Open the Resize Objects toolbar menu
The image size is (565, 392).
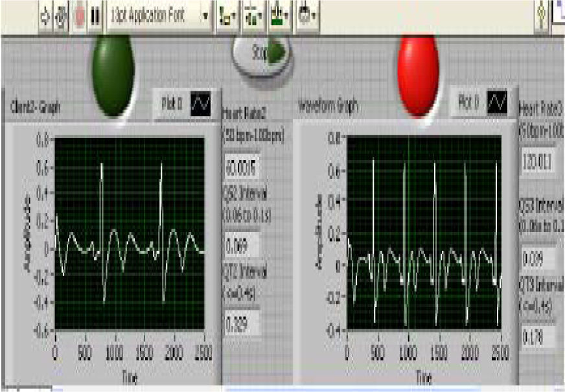tap(279, 14)
